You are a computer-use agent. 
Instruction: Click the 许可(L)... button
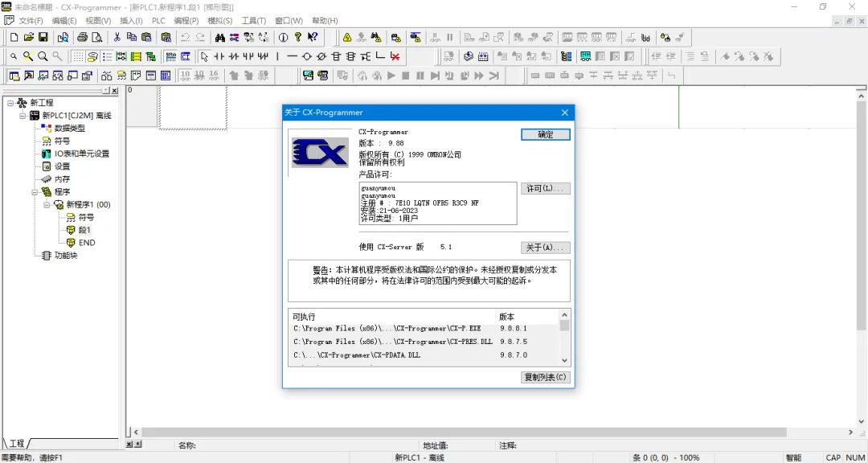(x=545, y=189)
